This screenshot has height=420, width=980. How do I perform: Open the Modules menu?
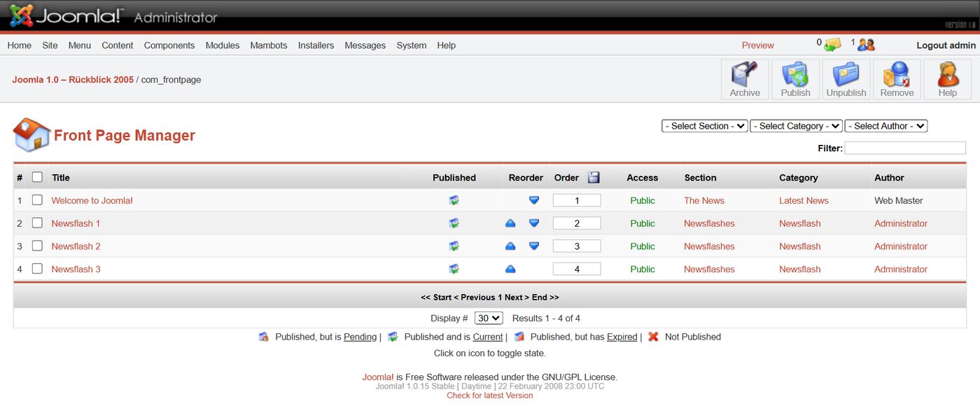pos(223,45)
